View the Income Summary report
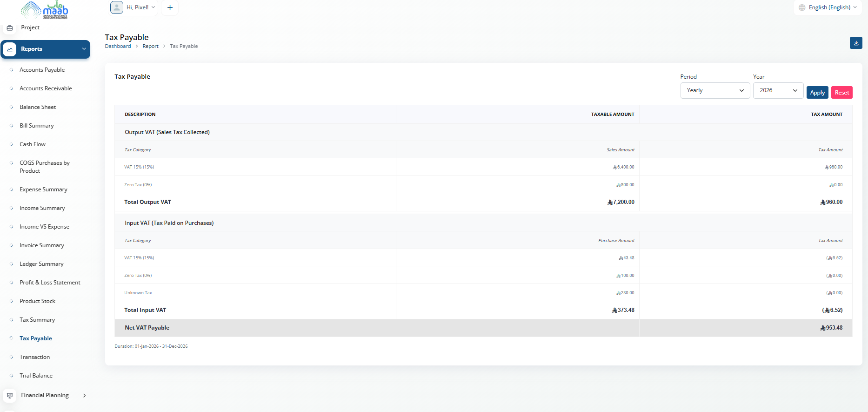 pyautogui.click(x=42, y=208)
